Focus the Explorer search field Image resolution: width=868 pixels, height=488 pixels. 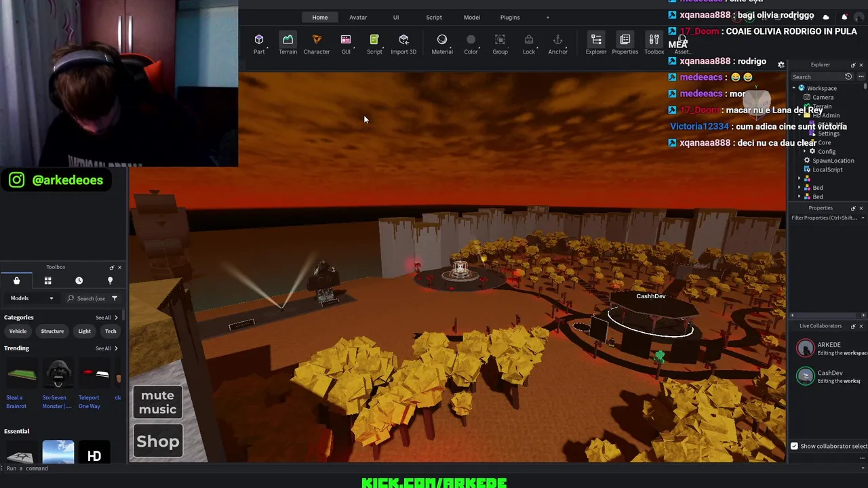817,77
